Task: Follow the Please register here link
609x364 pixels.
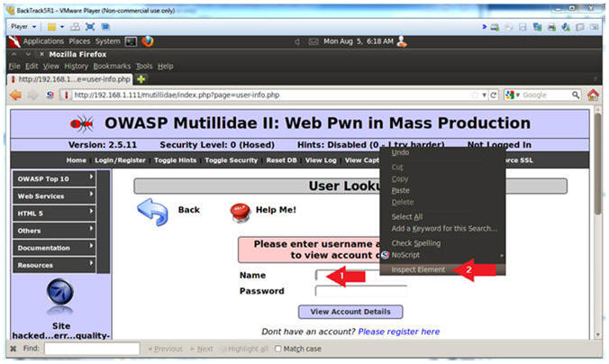Action: [x=399, y=332]
